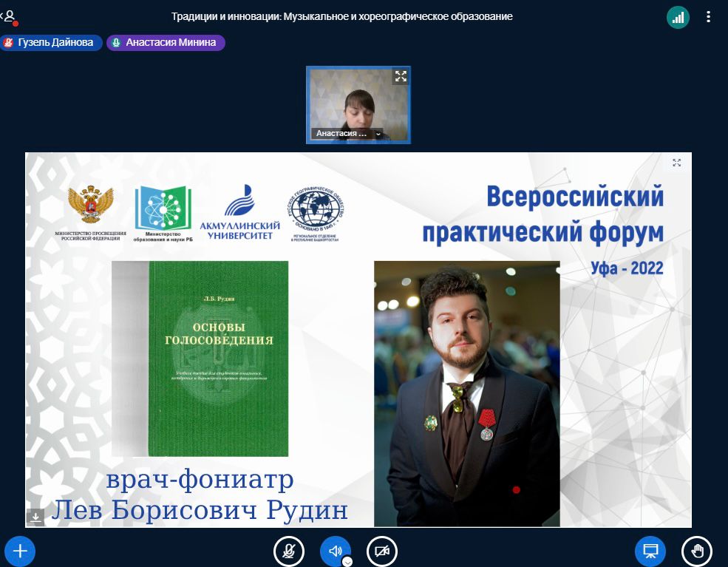The image size is (728, 567).
Task: Click the Анастасия Минина talking indicator
Action: 166,43
